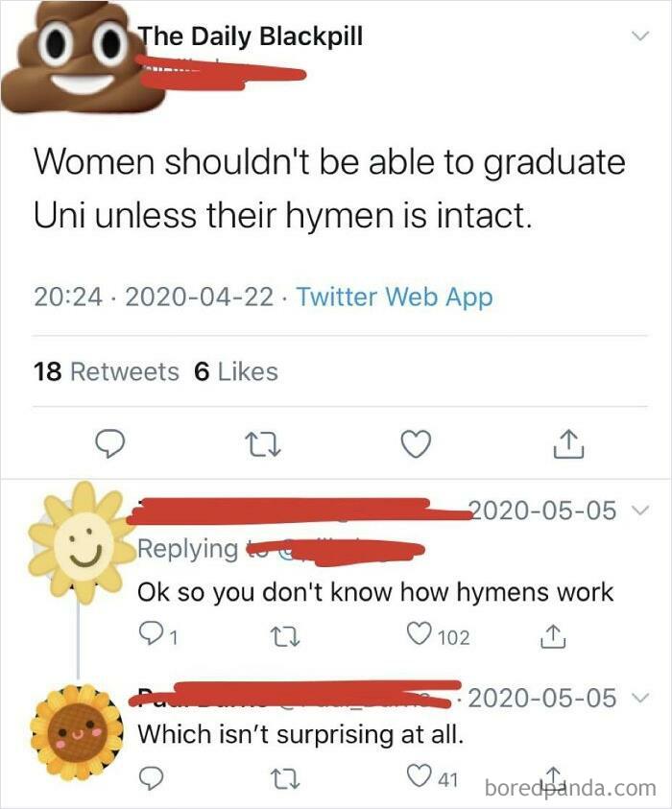This screenshot has width=672, height=809.
Task: Share the 'hymens work' reply
Action: (x=552, y=635)
